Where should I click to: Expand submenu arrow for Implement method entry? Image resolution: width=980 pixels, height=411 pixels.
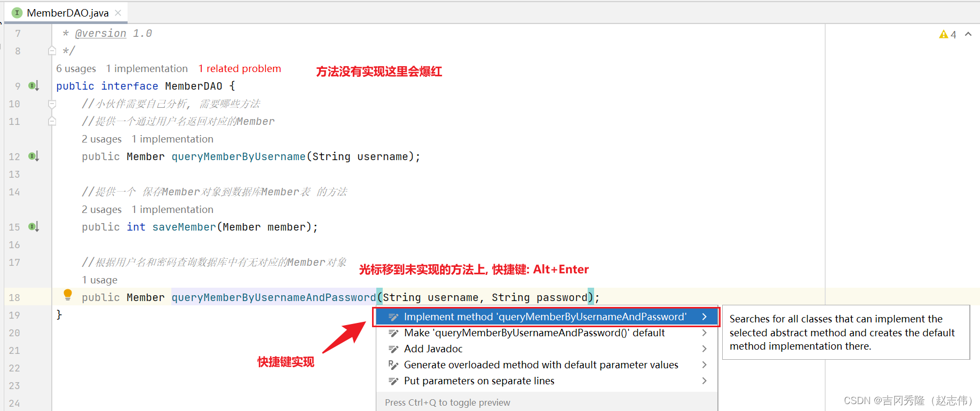(x=705, y=317)
